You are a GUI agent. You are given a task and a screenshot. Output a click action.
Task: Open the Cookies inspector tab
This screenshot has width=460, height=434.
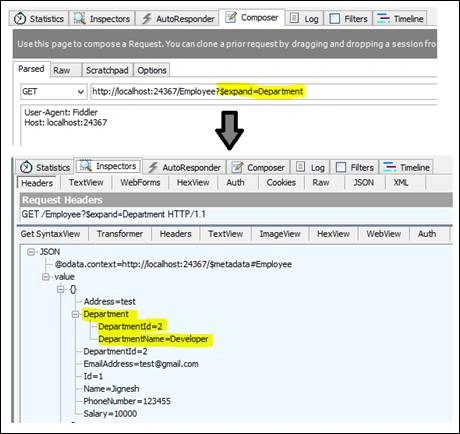pos(281,182)
